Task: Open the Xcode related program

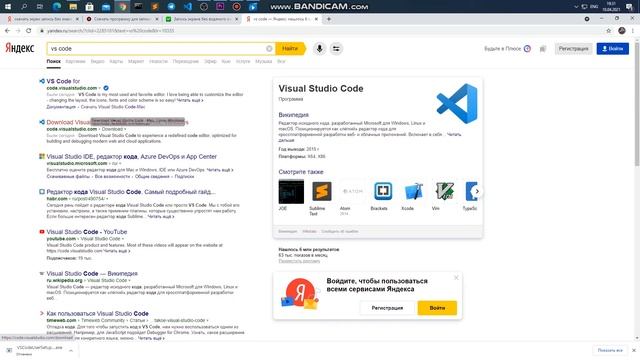Action: (x=413, y=191)
